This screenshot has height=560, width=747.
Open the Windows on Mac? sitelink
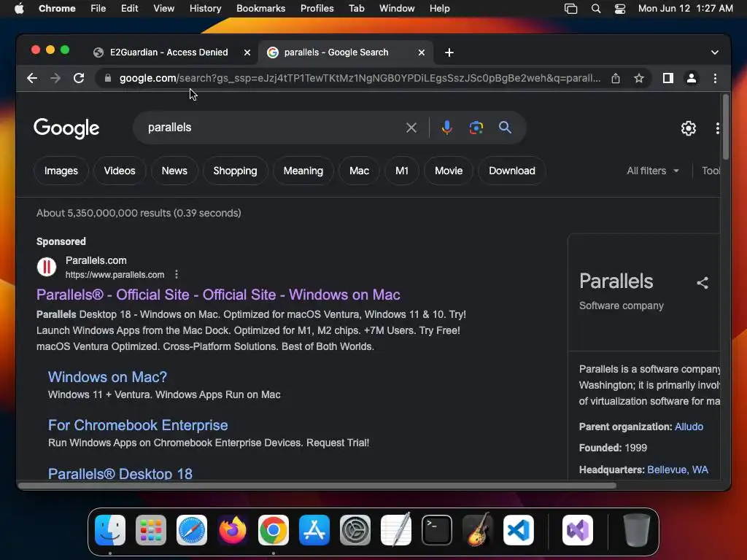(x=107, y=377)
